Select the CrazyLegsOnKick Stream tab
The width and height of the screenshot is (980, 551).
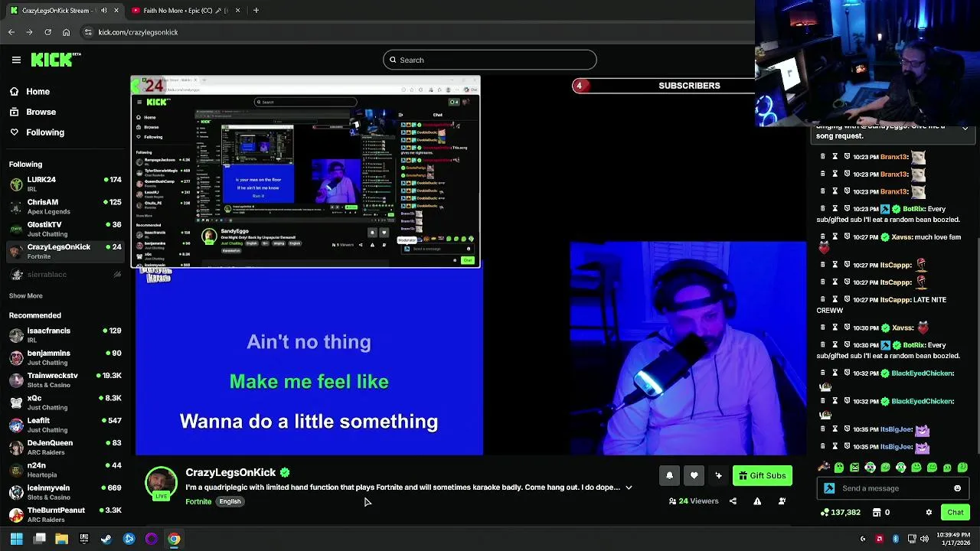(65, 11)
